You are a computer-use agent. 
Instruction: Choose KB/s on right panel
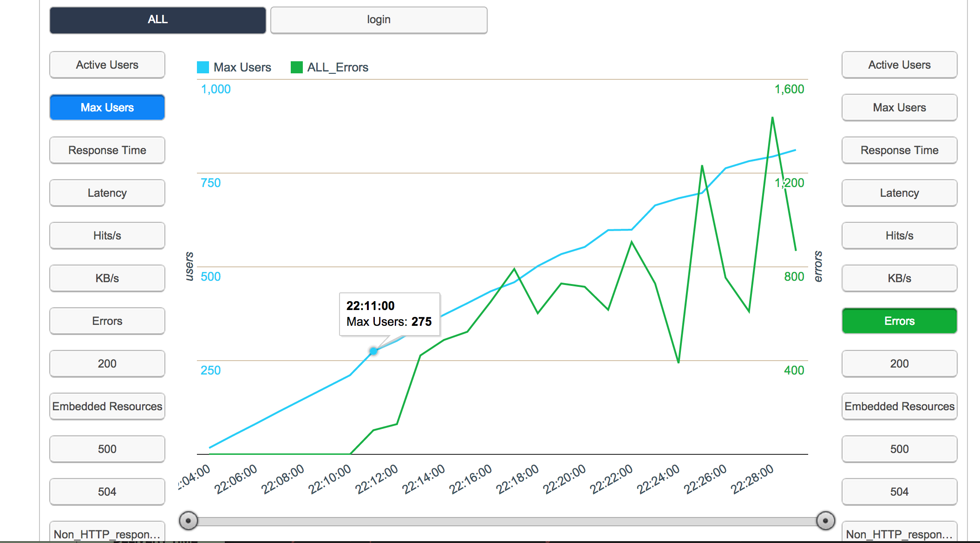[899, 278]
